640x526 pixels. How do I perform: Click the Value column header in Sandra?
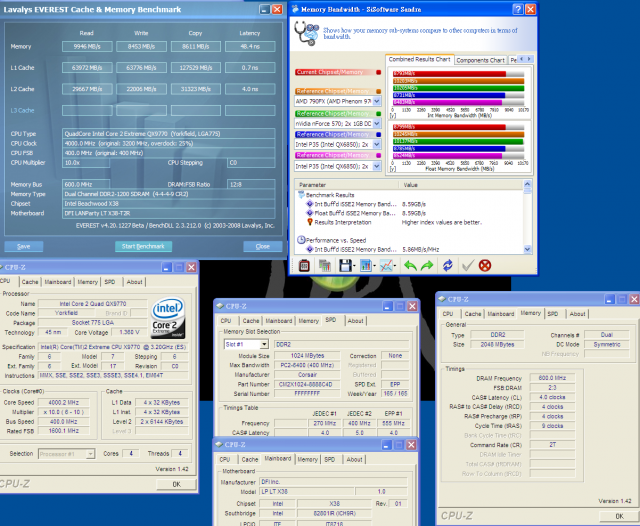tap(461, 185)
